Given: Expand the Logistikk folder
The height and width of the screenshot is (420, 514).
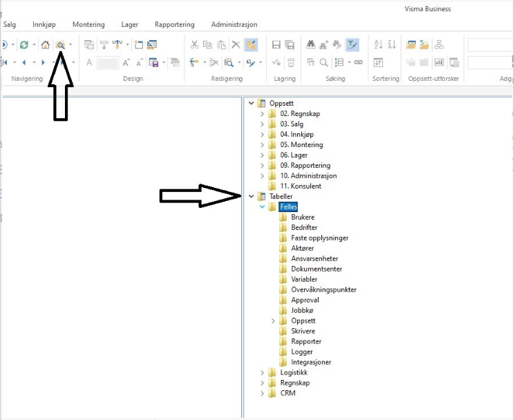Looking at the screenshot, I should 262,372.
